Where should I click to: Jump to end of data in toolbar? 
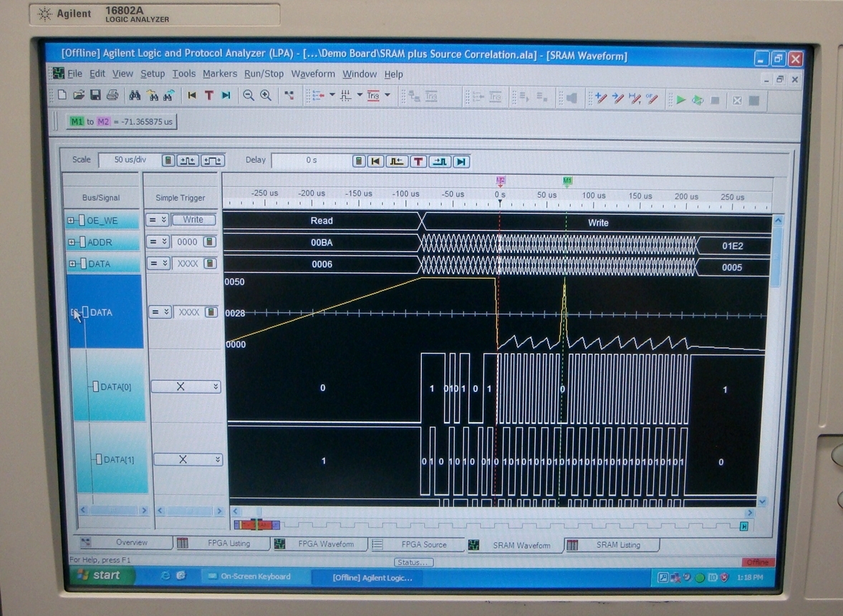[x=226, y=96]
